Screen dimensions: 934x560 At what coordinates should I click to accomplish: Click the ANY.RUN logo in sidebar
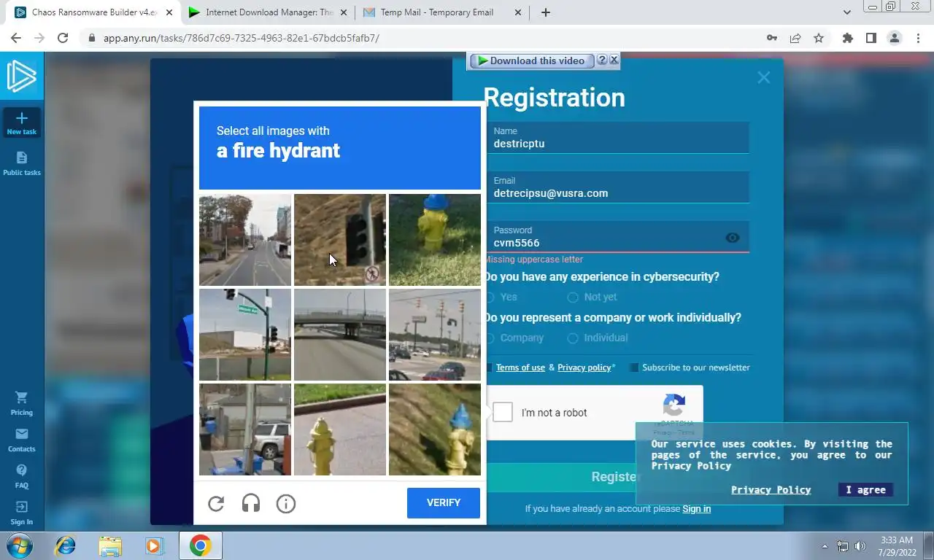coord(22,77)
